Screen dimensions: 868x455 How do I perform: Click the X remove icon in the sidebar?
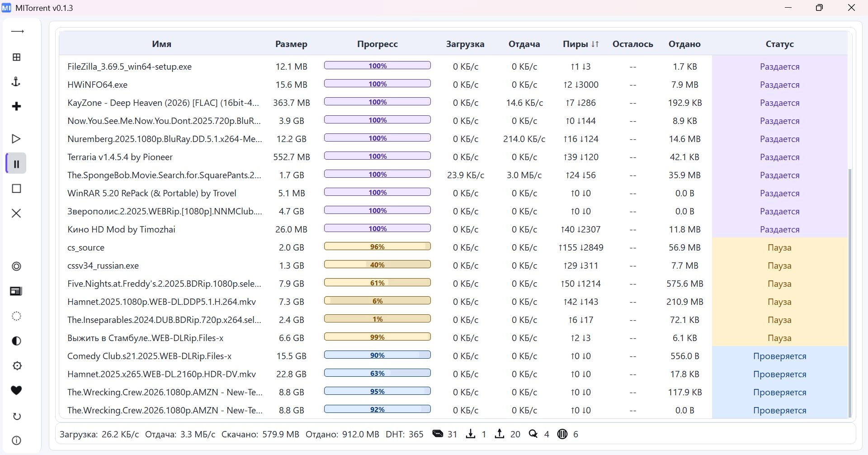tap(16, 213)
